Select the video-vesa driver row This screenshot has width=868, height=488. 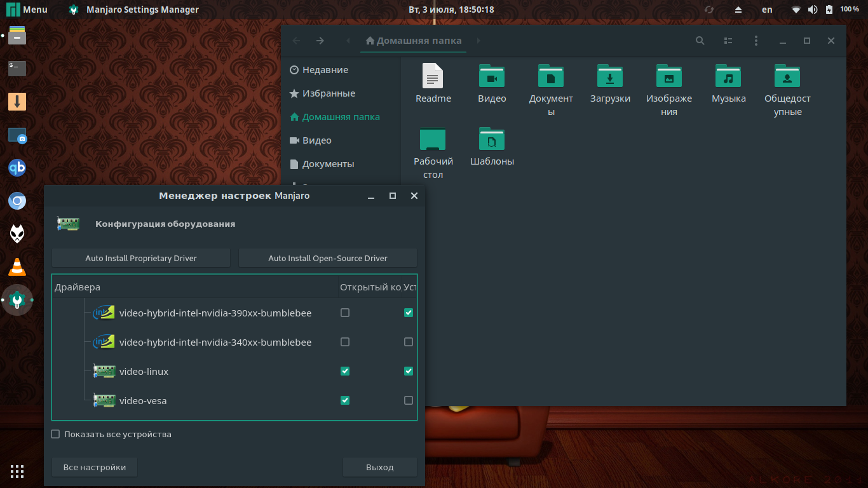(234, 400)
